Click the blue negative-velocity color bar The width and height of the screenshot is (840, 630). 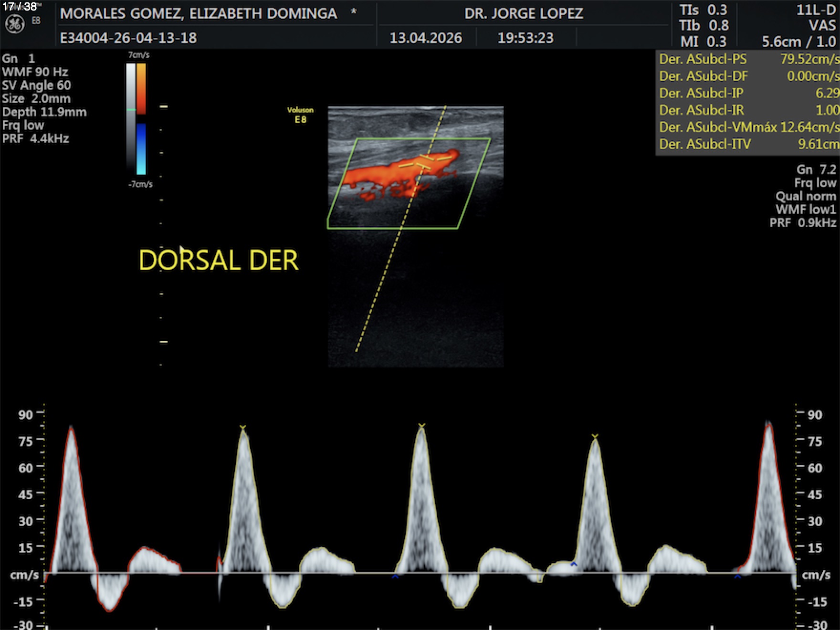(x=141, y=149)
